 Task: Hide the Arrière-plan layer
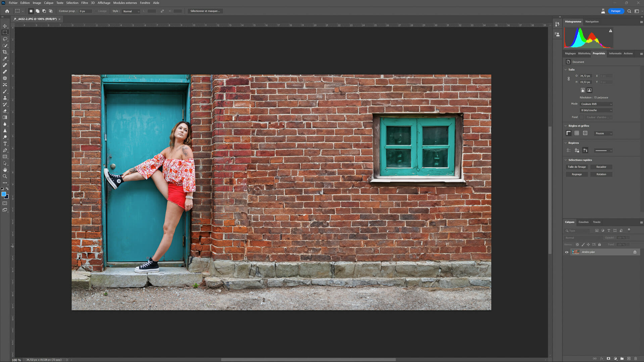click(567, 252)
